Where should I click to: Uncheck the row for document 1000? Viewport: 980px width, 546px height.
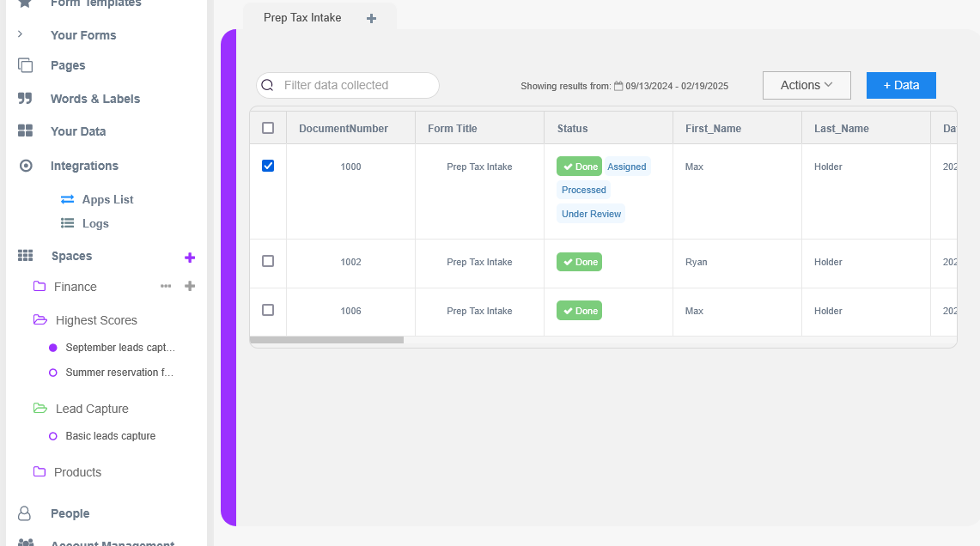tap(268, 166)
